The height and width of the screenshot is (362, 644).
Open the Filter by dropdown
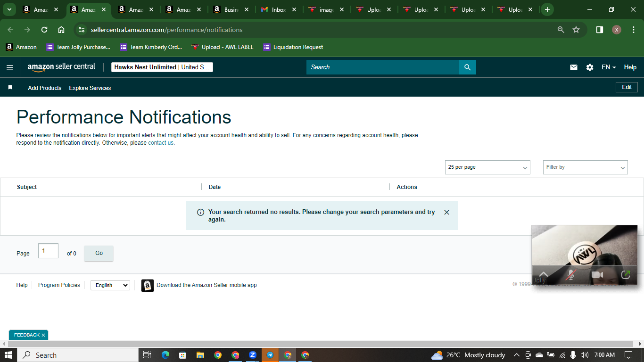coord(586,167)
